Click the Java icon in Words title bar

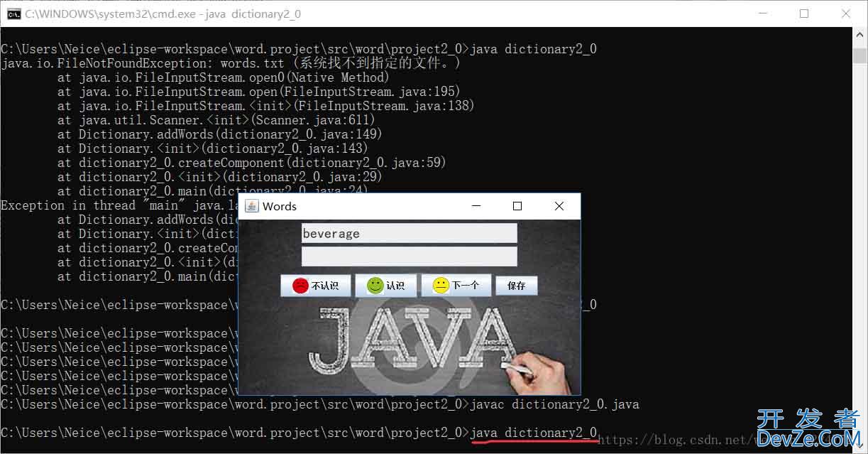[251, 206]
